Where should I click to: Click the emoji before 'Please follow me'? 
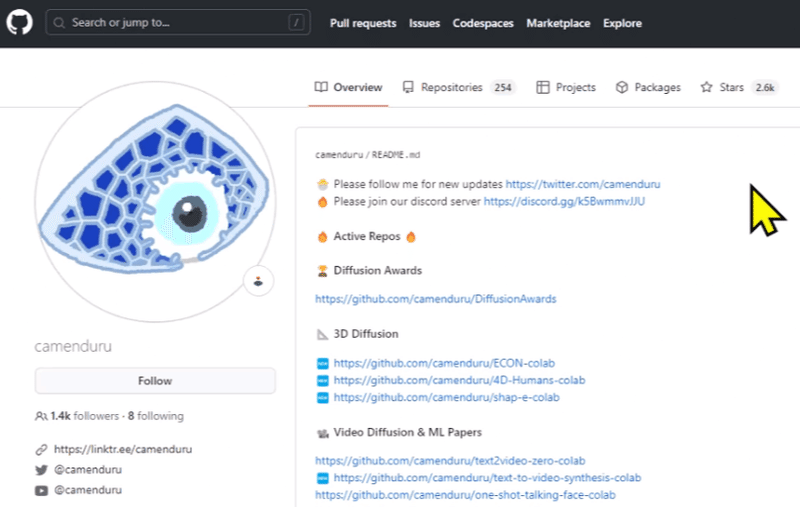click(x=322, y=184)
